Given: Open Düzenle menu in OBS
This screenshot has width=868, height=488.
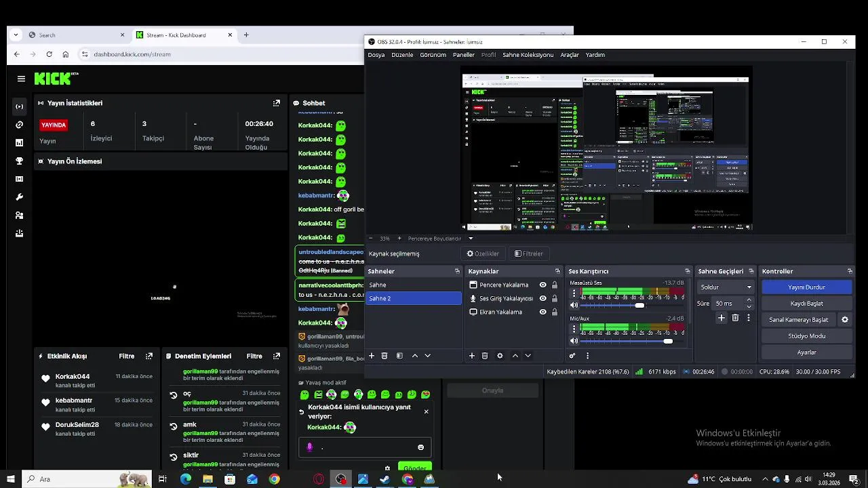Looking at the screenshot, I should (402, 55).
